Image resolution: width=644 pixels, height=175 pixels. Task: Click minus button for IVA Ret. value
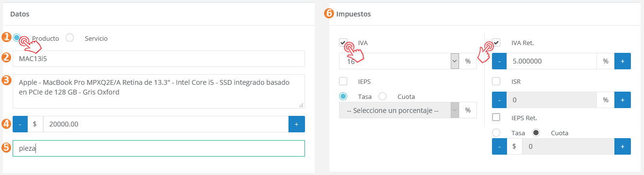click(x=499, y=62)
